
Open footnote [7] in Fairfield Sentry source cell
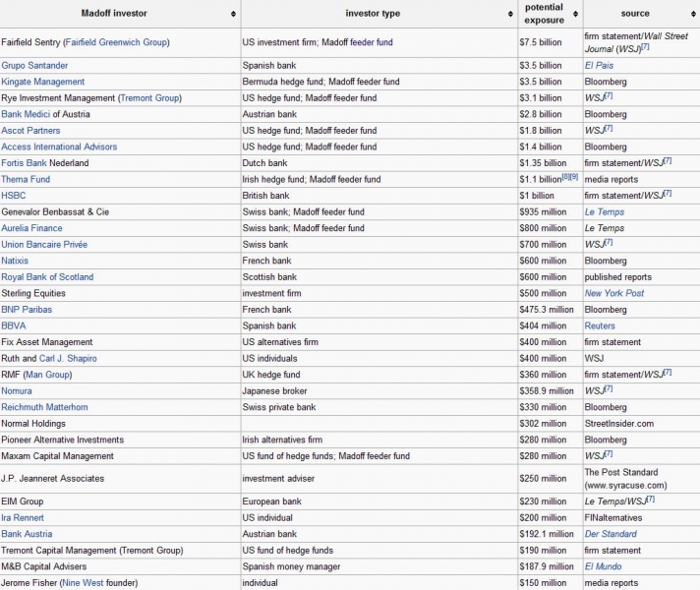point(646,46)
